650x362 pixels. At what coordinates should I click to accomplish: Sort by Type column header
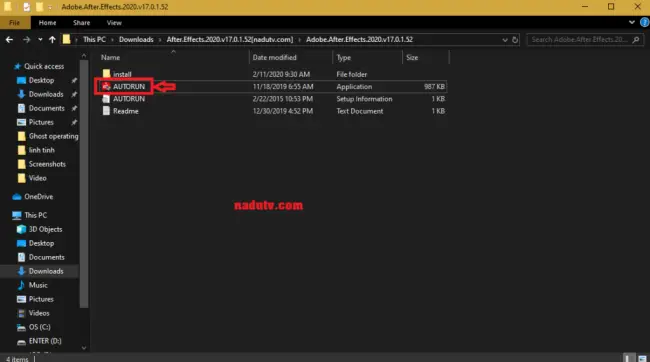pyautogui.click(x=344, y=58)
